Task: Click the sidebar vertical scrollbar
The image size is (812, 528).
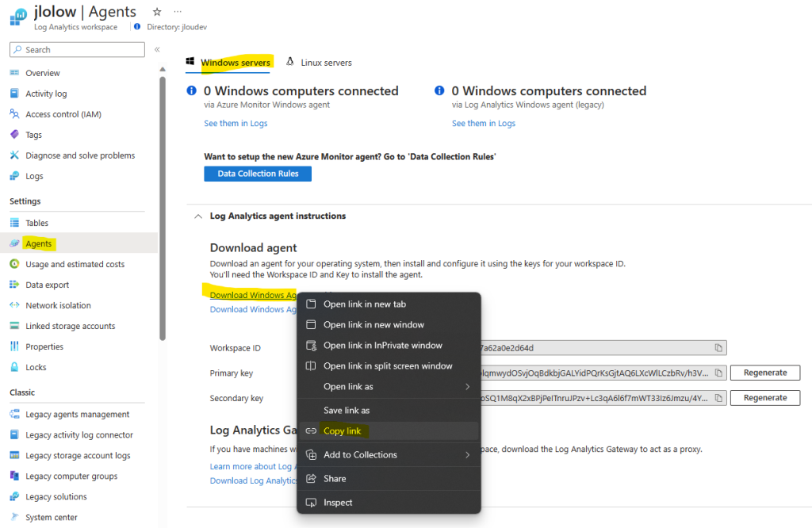Action: pyautogui.click(x=163, y=209)
